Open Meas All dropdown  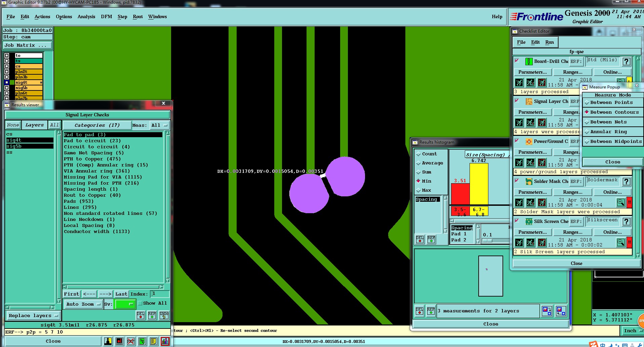click(x=159, y=125)
